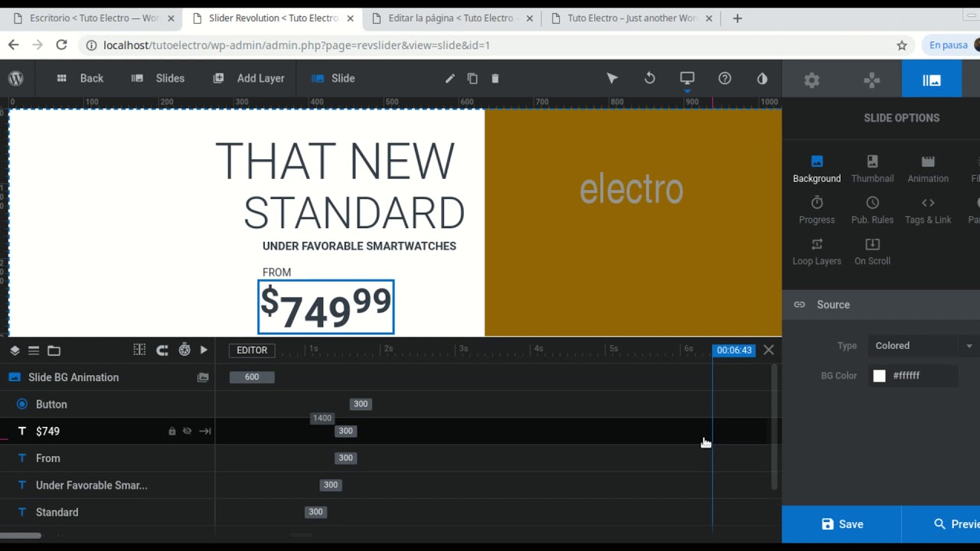Select the Button layer row

pyautogui.click(x=107, y=404)
